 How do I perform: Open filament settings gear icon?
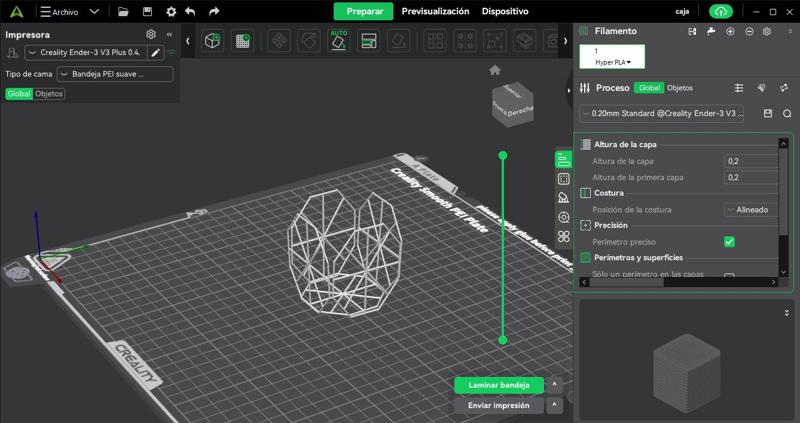pyautogui.click(x=767, y=32)
